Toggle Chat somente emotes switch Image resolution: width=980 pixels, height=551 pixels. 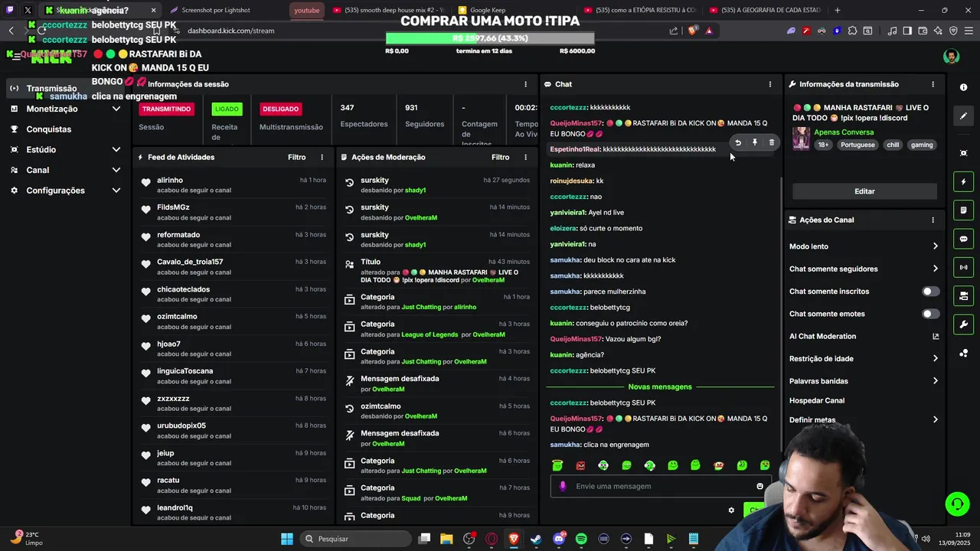pyautogui.click(x=930, y=314)
